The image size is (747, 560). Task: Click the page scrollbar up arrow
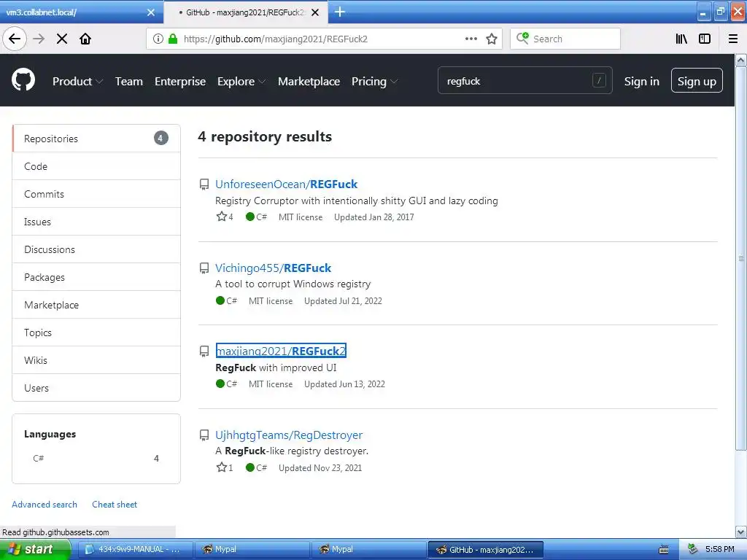pos(741,60)
